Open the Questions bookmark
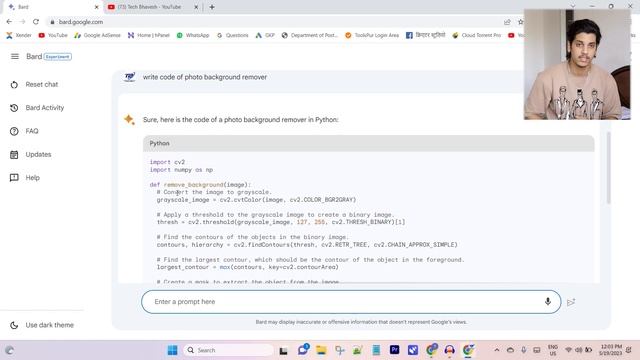This screenshot has height=360, width=640. click(233, 36)
